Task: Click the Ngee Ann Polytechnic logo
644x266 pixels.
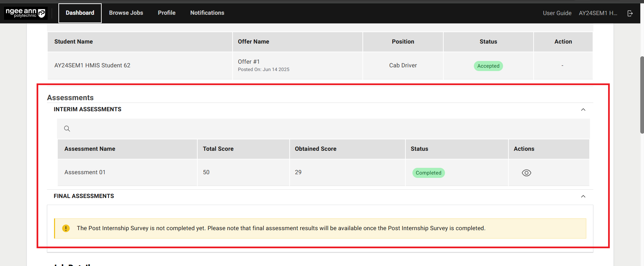Action: tap(26, 13)
